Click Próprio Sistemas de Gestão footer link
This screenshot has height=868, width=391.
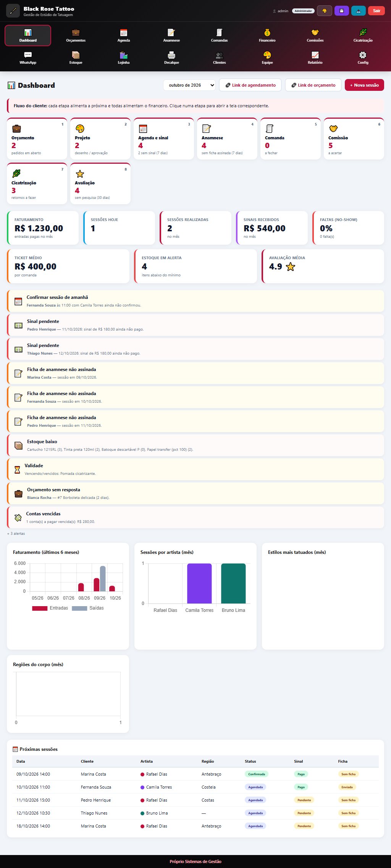[195, 862]
